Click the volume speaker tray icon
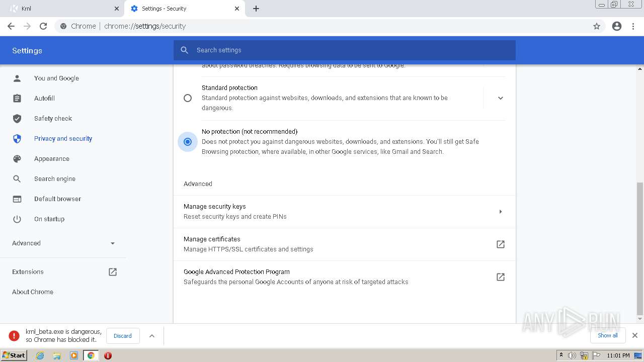This screenshot has height=362, width=644. click(x=572, y=355)
